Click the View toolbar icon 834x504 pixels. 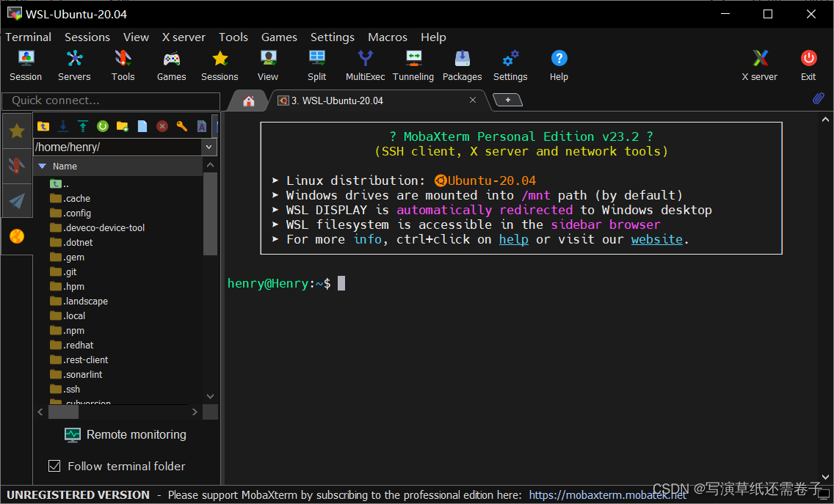pyautogui.click(x=268, y=66)
